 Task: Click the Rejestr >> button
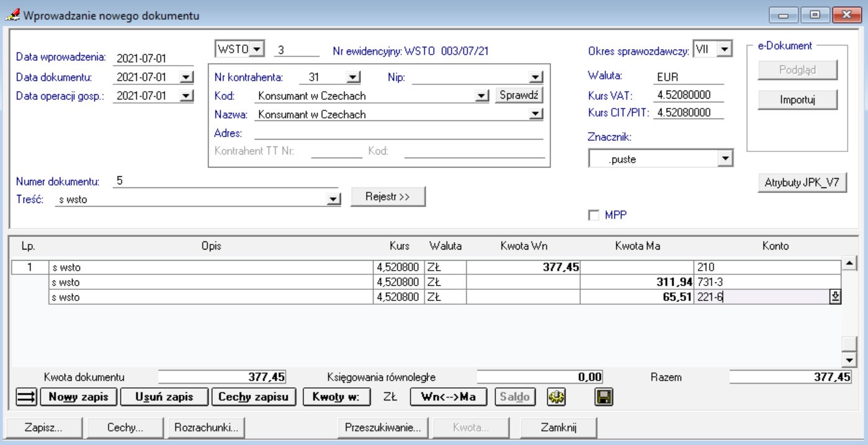click(x=388, y=196)
